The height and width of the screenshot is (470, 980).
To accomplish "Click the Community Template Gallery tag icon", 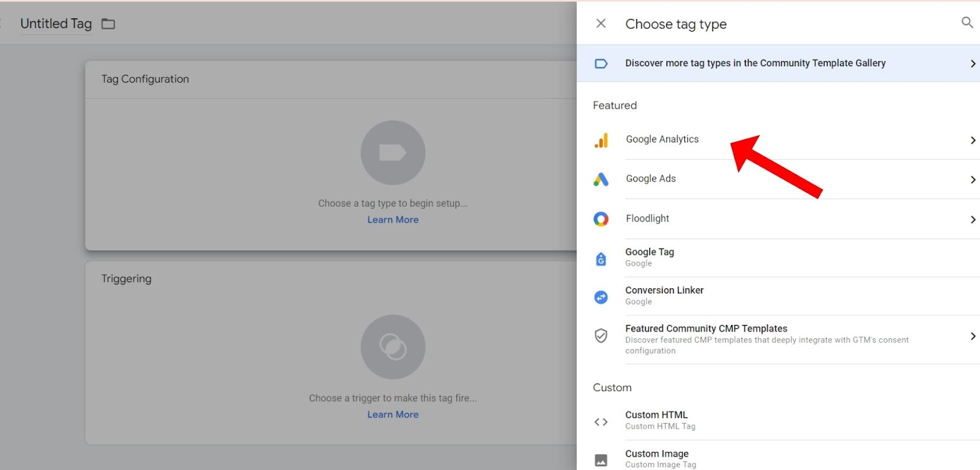I will click(601, 64).
